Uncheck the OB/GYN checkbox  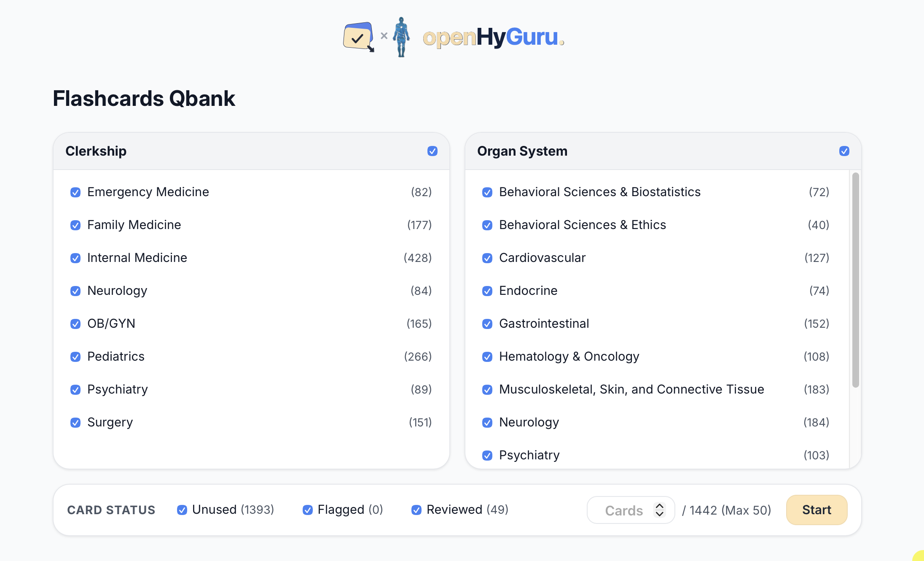point(75,324)
